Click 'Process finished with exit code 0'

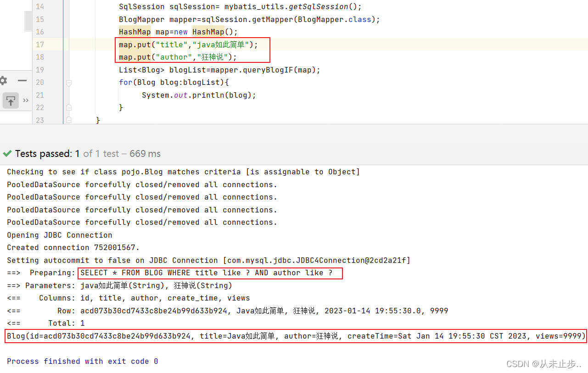coord(82,362)
